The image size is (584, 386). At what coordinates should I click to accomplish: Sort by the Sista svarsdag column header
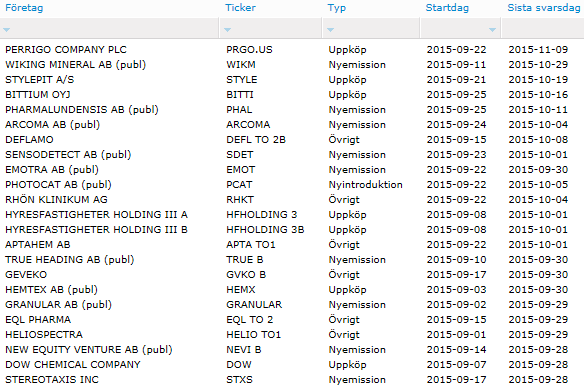tap(544, 8)
